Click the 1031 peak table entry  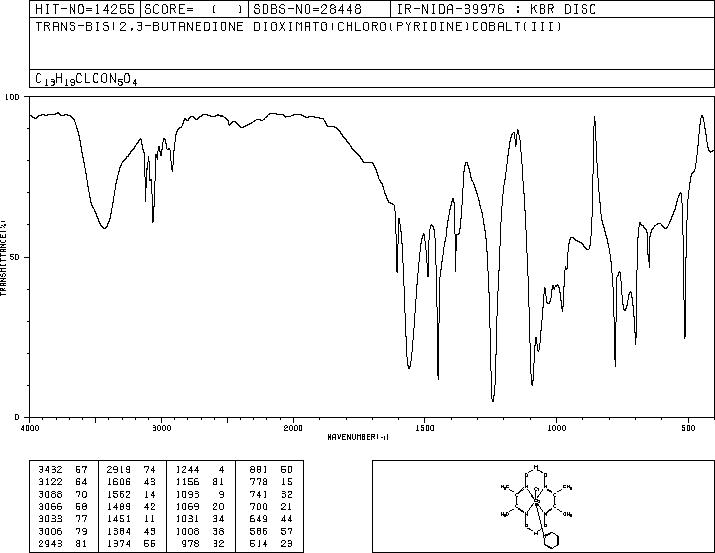[200, 519]
